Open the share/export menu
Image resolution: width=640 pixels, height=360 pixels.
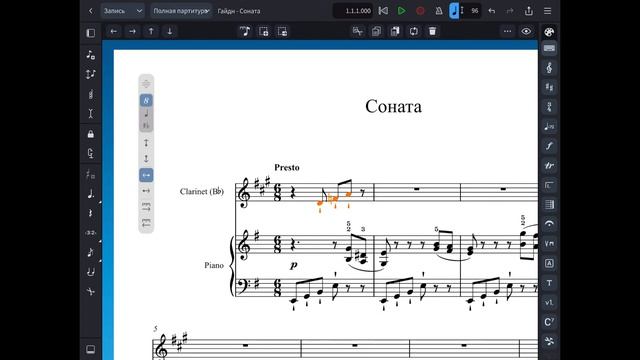(x=529, y=11)
